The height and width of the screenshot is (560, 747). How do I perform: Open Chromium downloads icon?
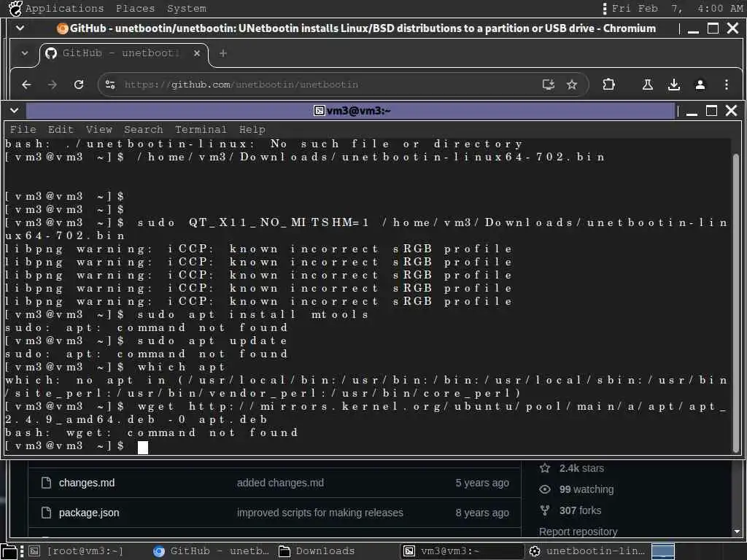673,85
